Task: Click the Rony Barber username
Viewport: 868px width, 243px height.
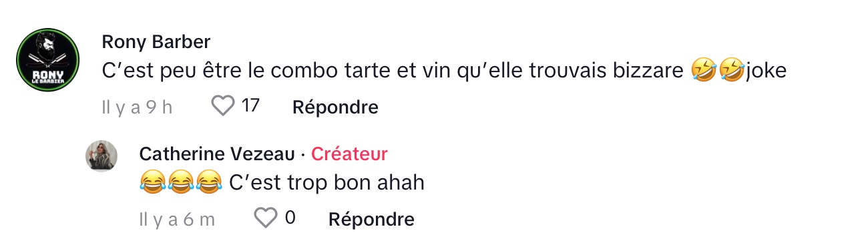Action: pos(156,42)
